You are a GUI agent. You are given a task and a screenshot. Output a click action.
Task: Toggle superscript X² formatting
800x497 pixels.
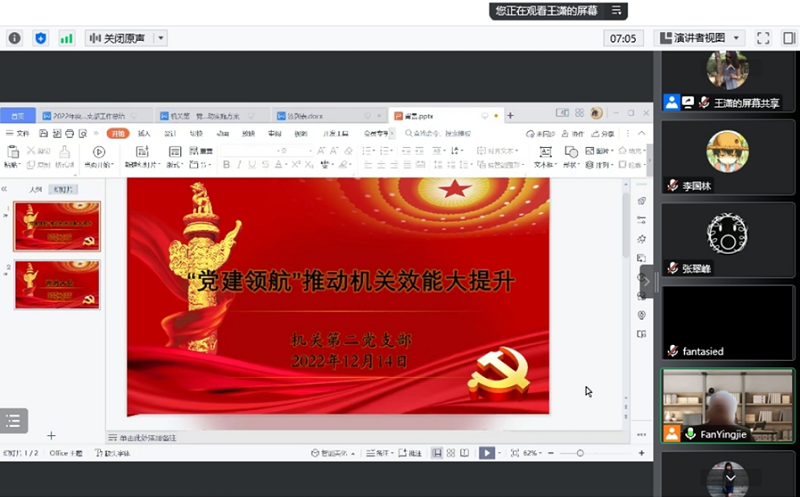[x=296, y=164]
